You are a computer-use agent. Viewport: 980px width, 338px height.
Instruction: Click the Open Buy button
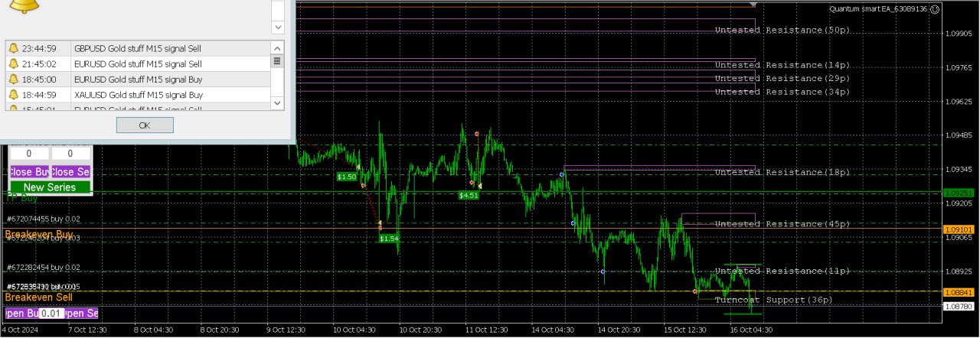coord(21,314)
